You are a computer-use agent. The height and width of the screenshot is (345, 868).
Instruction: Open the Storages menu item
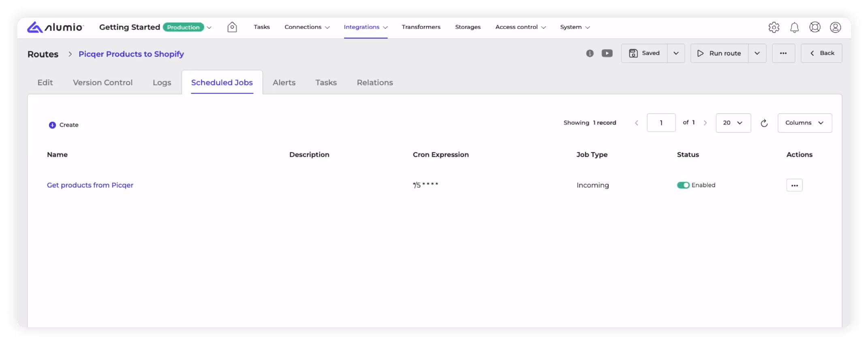click(x=468, y=27)
